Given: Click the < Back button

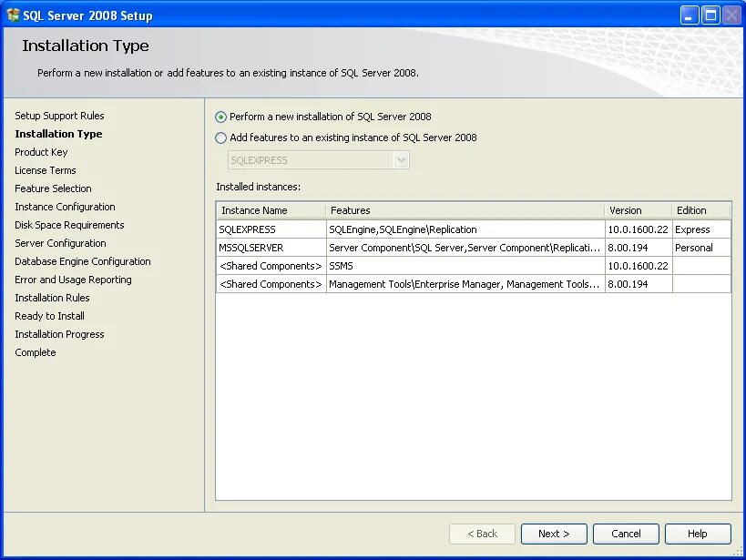Looking at the screenshot, I should click(x=482, y=534).
